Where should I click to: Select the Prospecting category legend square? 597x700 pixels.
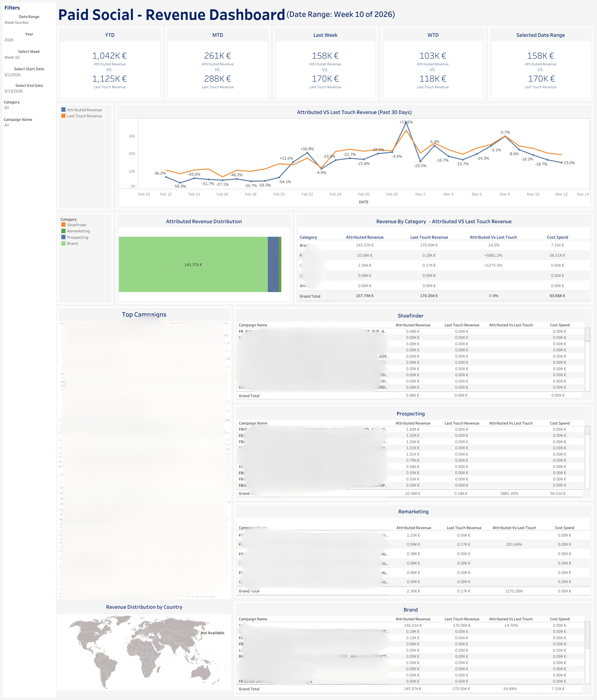click(63, 237)
